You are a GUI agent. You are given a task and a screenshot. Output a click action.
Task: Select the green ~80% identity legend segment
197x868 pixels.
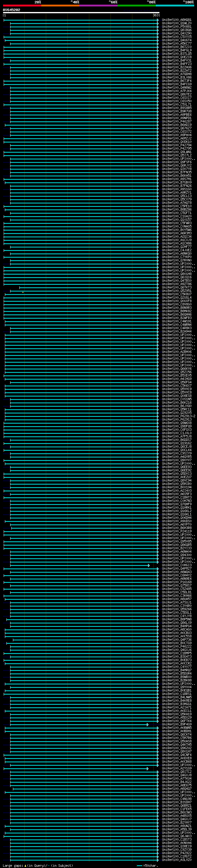tap(137, 6)
